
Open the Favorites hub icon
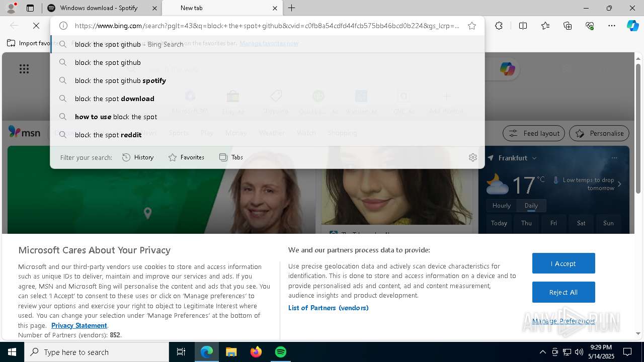pyautogui.click(x=545, y=26)
